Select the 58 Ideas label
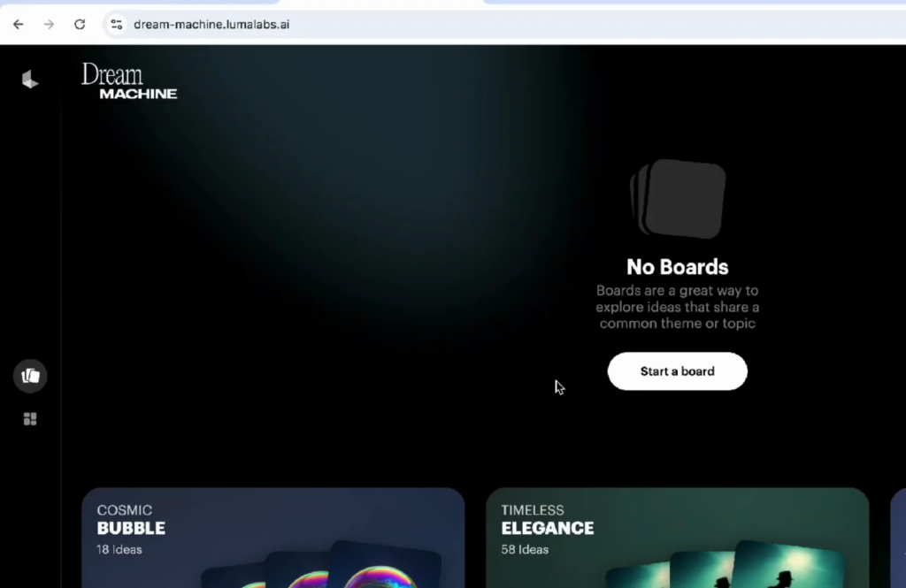Screen dimensions: 906x588 pos(525,549)
